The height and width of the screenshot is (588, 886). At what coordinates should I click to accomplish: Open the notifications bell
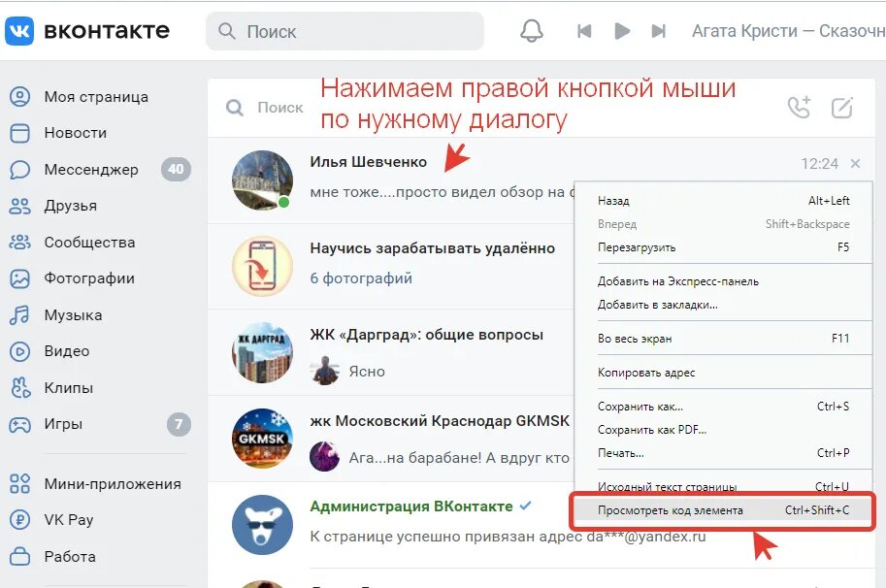531,30
